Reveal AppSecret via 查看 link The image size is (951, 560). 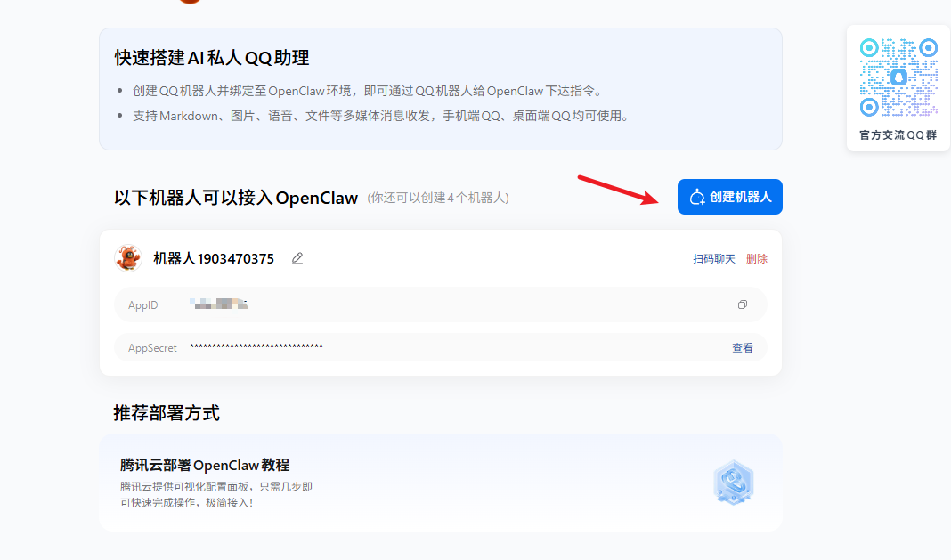pos(743,347)
